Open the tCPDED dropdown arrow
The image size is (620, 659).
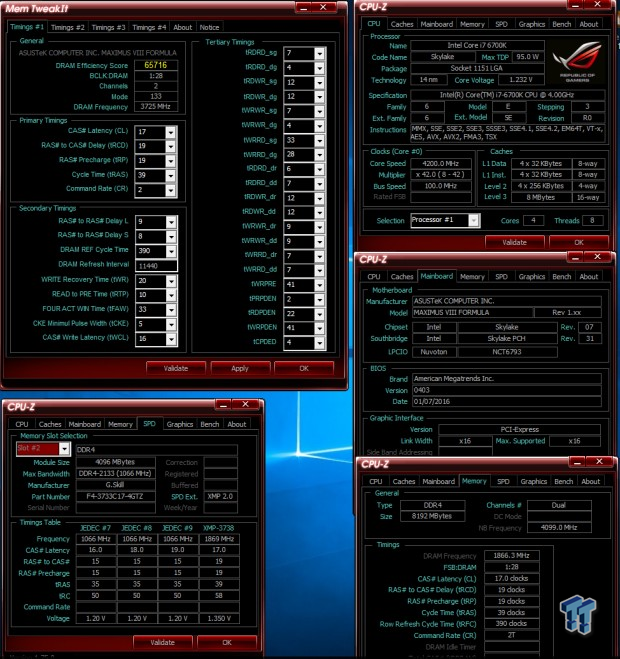(x=319, y=343)
